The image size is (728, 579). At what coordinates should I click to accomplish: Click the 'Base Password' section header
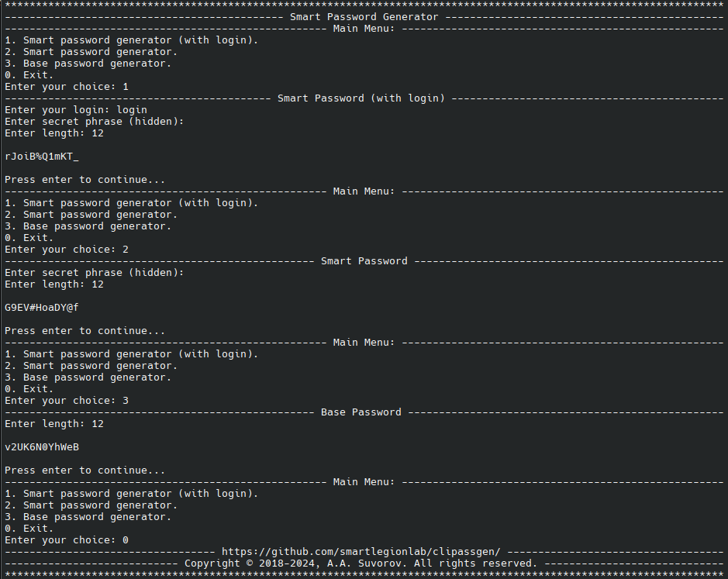coord(361,412)
